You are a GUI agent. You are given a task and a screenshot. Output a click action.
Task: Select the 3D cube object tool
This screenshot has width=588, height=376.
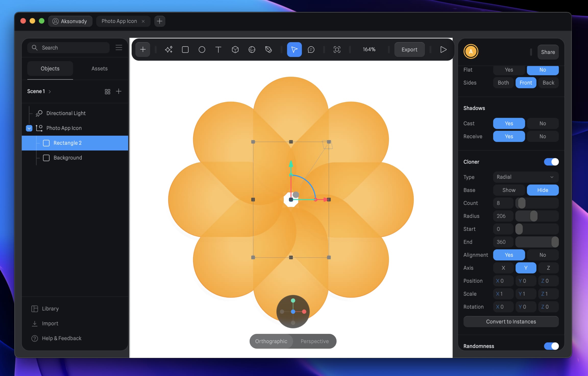[235, 50]
